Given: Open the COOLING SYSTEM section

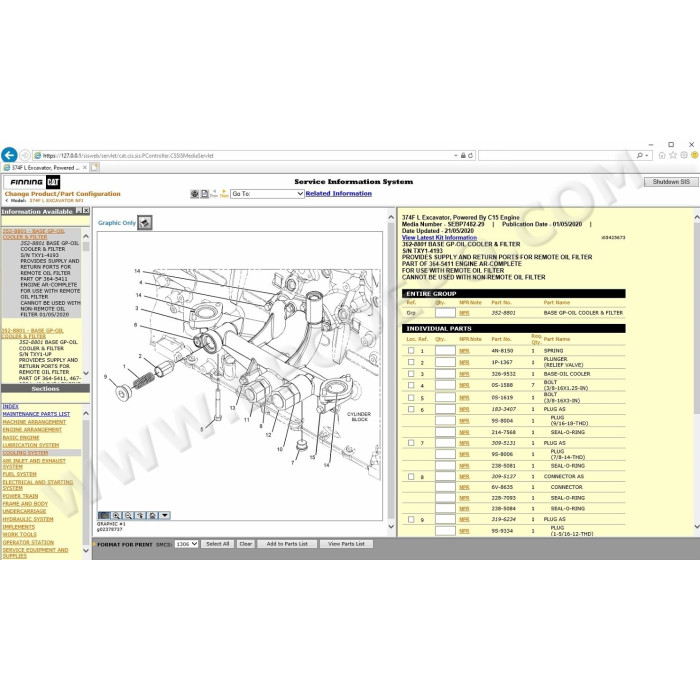Looking at the screenshot, I should 25,453.
